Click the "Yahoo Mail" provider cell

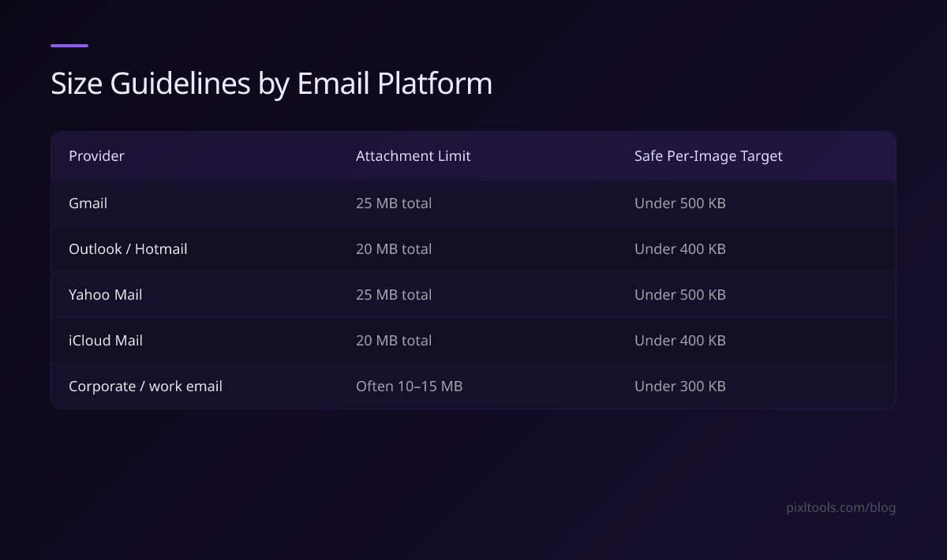[105, 295]
